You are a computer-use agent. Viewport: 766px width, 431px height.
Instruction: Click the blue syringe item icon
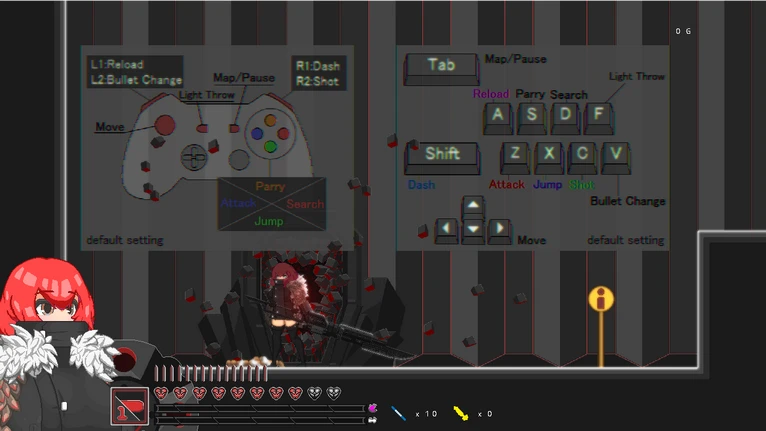(398, 413)
